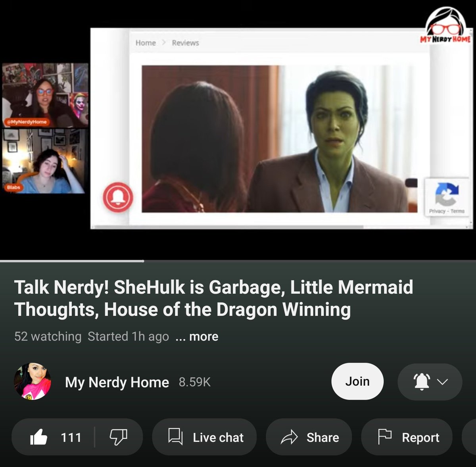
Task: Report this video
Action: pyautogui.click(x=407, y=437)
